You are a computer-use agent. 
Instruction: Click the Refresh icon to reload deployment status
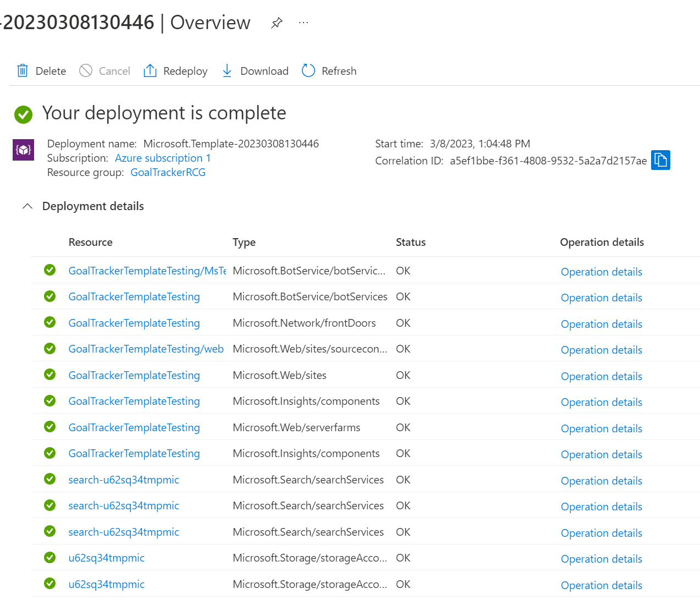(x=308, y=70)
